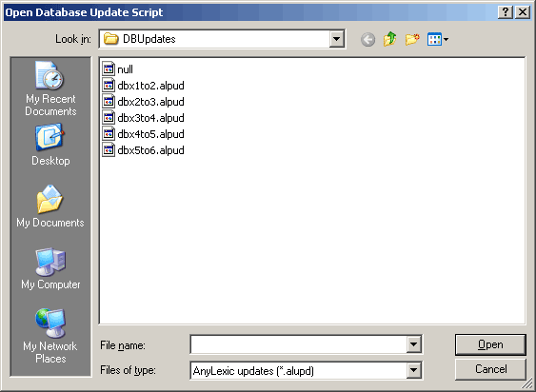
Task: Select file dbx3to4.alpud
Action: [143, 118]
